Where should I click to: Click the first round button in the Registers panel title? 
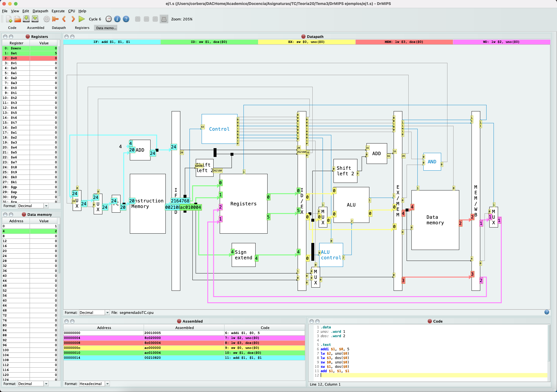[5, 37]
